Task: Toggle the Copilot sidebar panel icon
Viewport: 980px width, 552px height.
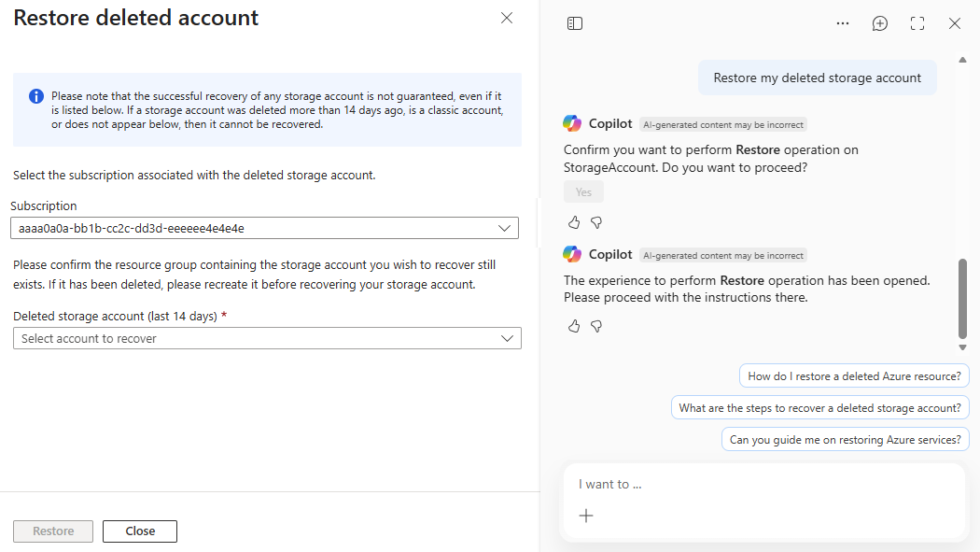Action: (575, 23)
